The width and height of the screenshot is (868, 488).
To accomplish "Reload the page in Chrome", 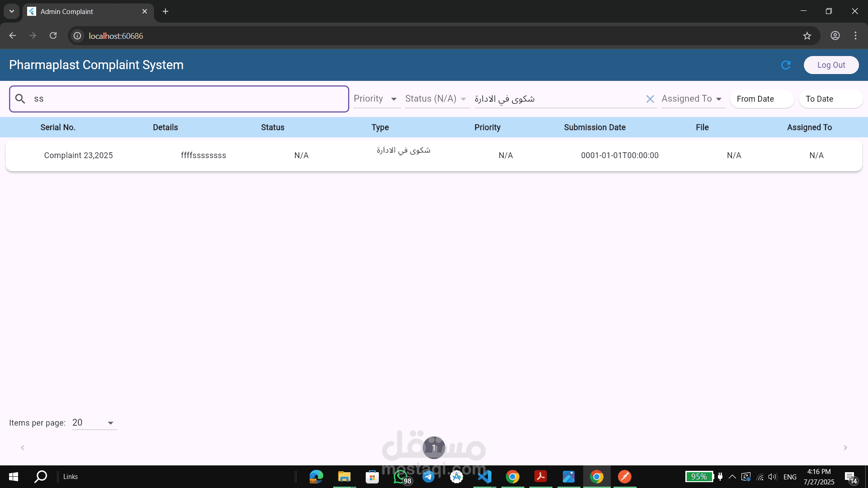I will click(53, 36).
